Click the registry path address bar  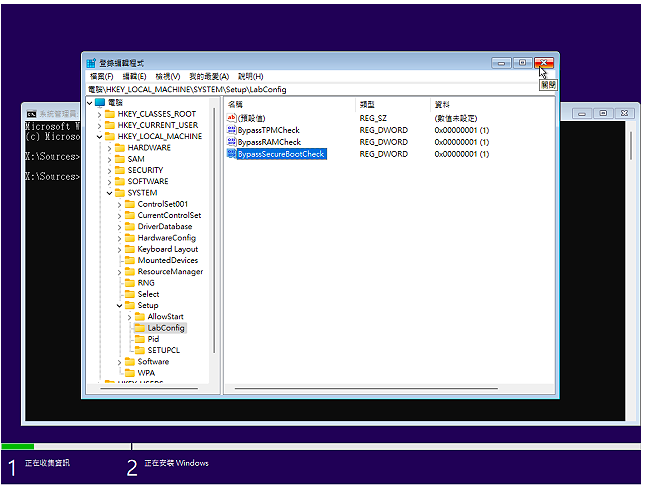click(321, 89)
